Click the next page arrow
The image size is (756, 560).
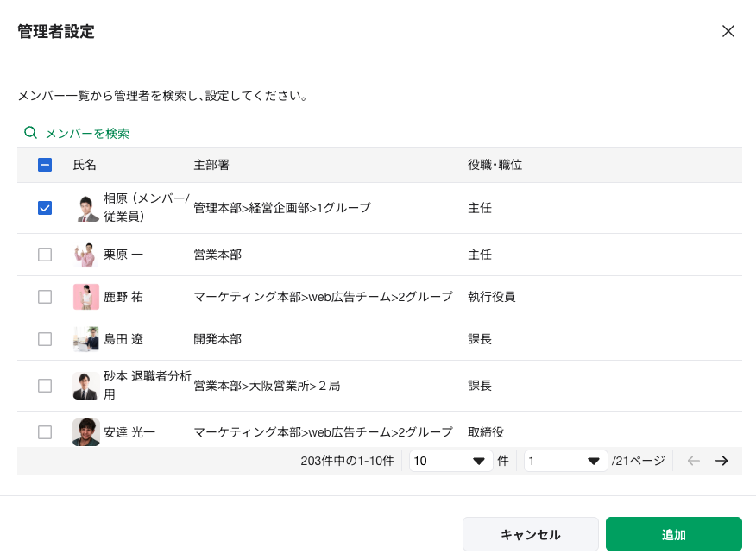click(721, 461)
